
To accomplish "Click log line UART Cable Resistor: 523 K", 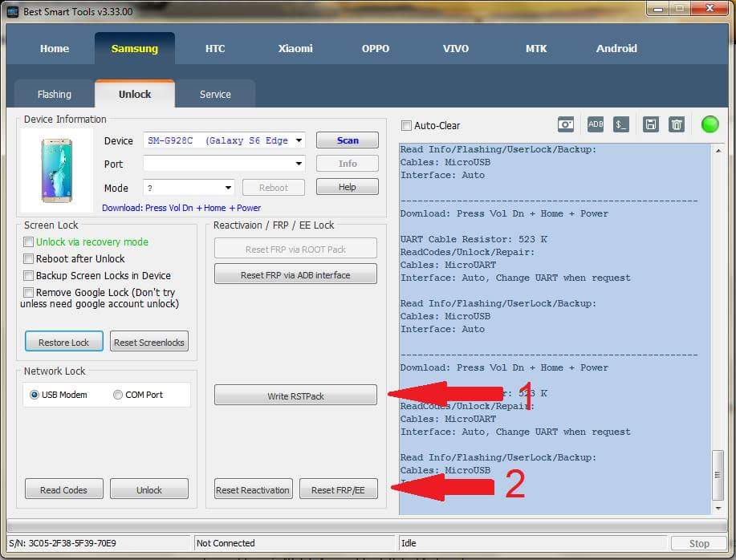I will point(474,239).
